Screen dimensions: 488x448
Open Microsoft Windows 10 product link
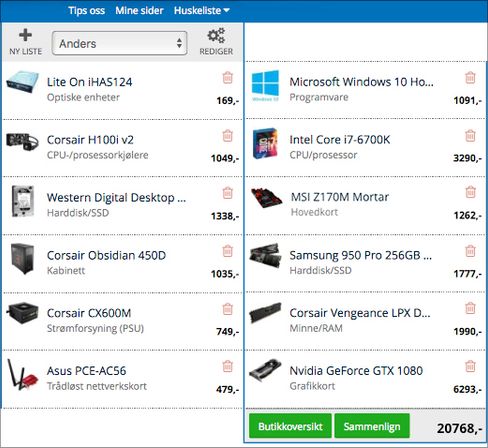pyautogui.click(x=362, y=82)
